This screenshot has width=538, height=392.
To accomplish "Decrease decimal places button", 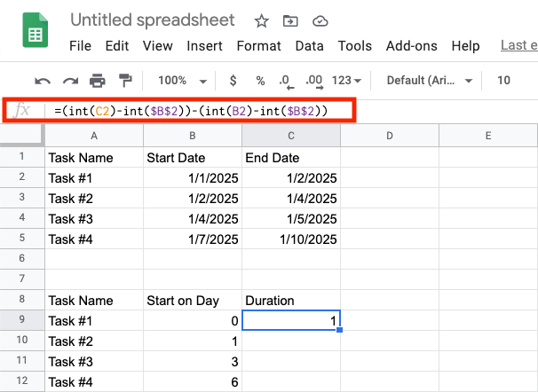I will (286, 81).
